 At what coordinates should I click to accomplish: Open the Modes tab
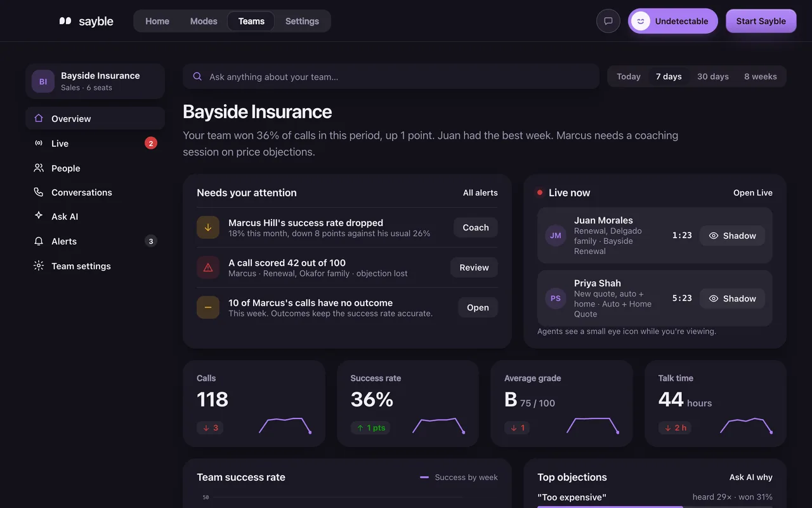[x=204, y=21]
